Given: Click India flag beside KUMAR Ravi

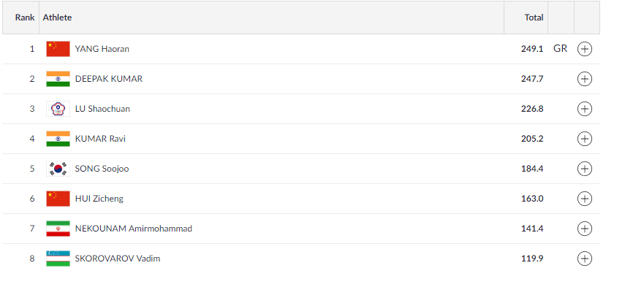Looking at the screenshot, I should [58, 139].
